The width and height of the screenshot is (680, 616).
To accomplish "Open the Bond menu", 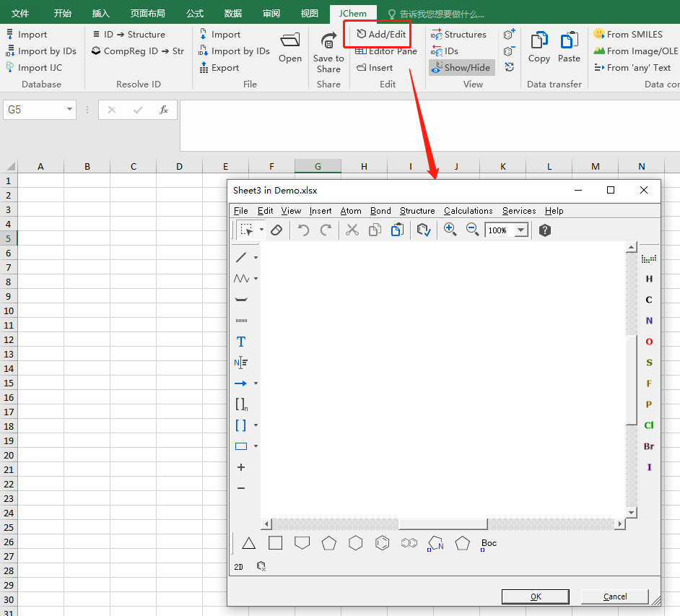I will pos(380,211).
